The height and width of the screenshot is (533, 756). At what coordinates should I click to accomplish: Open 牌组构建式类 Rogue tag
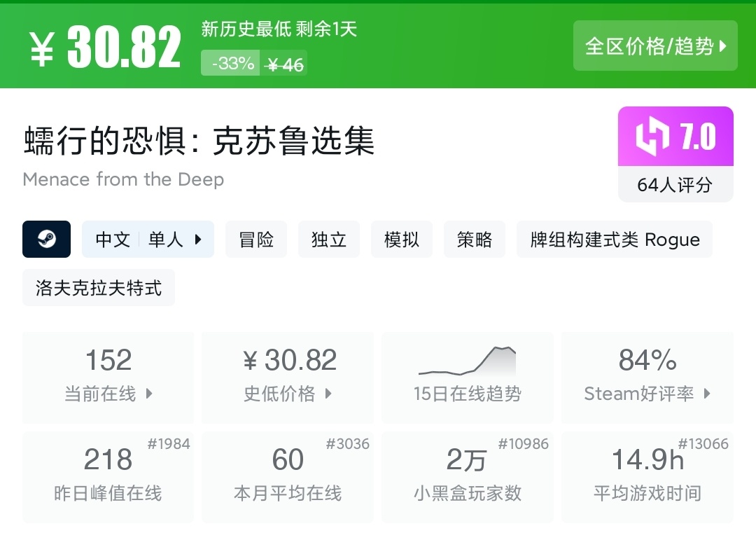tap(615, 240)
